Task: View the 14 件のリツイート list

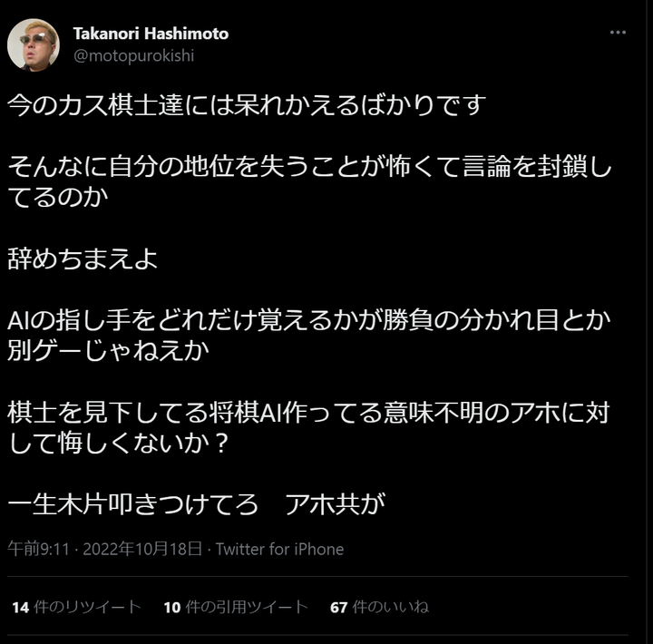Action: tap(76, 607)
